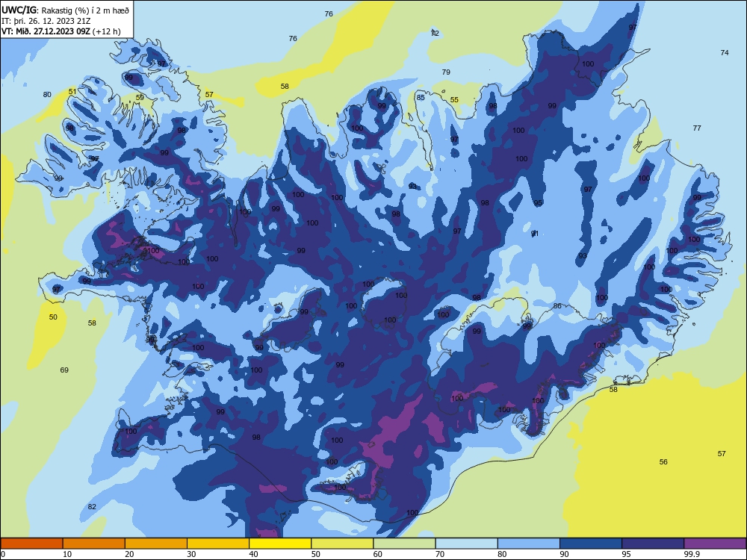This screenshot has width=747, height=560.
Task: Click the dark blue 90–95 legend swatch
Action: pos(591,544)
